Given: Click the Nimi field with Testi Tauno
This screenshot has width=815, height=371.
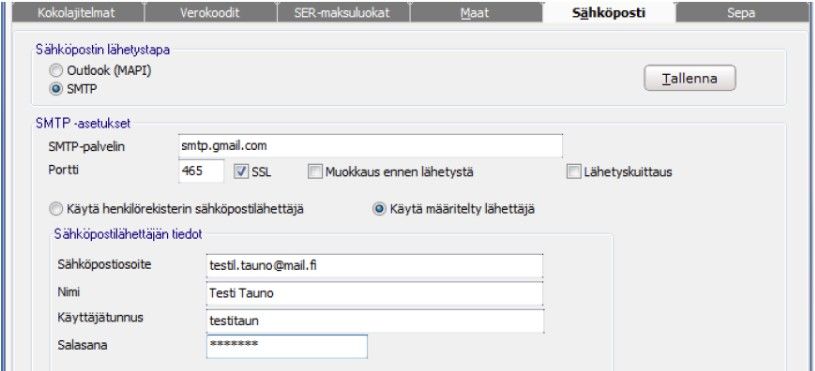Looking at the screenshot, I should (x=374, y=293).
